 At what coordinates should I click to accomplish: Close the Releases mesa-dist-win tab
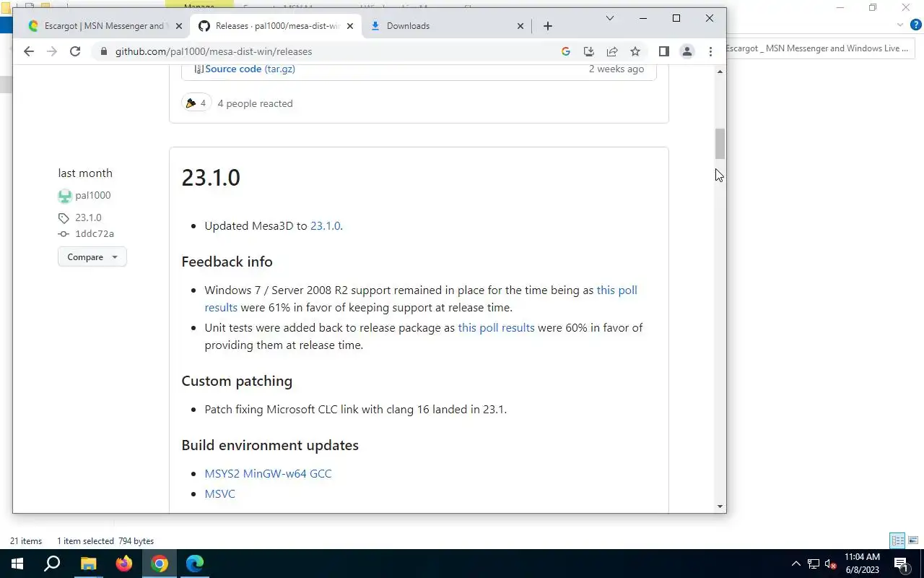[x=350, y=26]
